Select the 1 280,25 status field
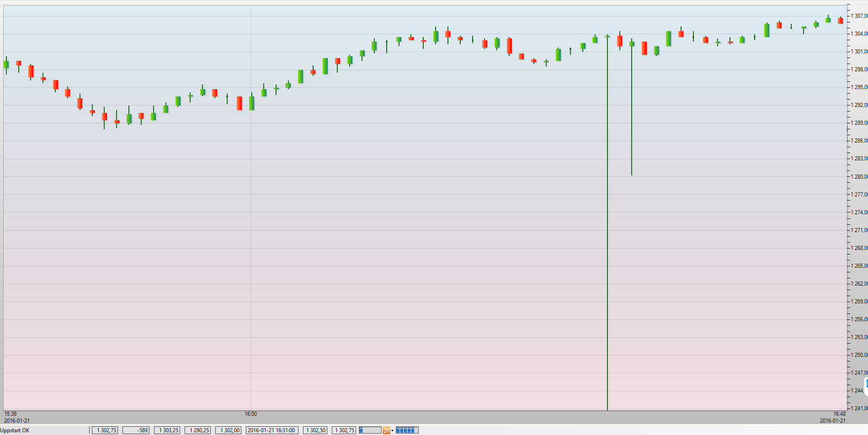 tap(197, 430)
